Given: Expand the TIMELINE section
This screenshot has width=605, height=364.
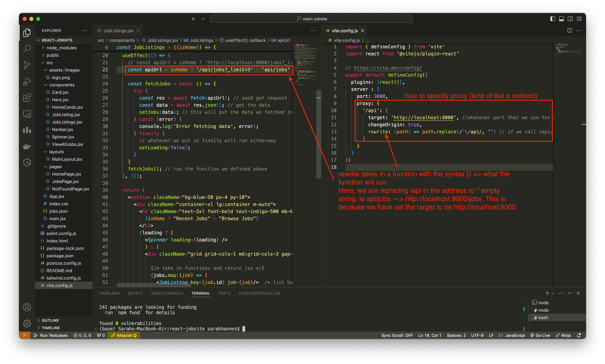Looking at the screenshot, I should point(51,328).
